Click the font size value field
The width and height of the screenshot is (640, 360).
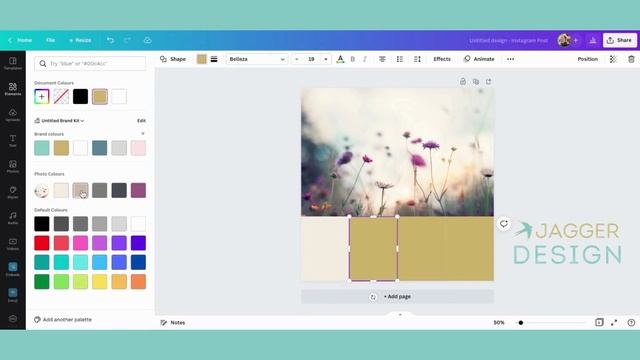(x=311, y=59)
